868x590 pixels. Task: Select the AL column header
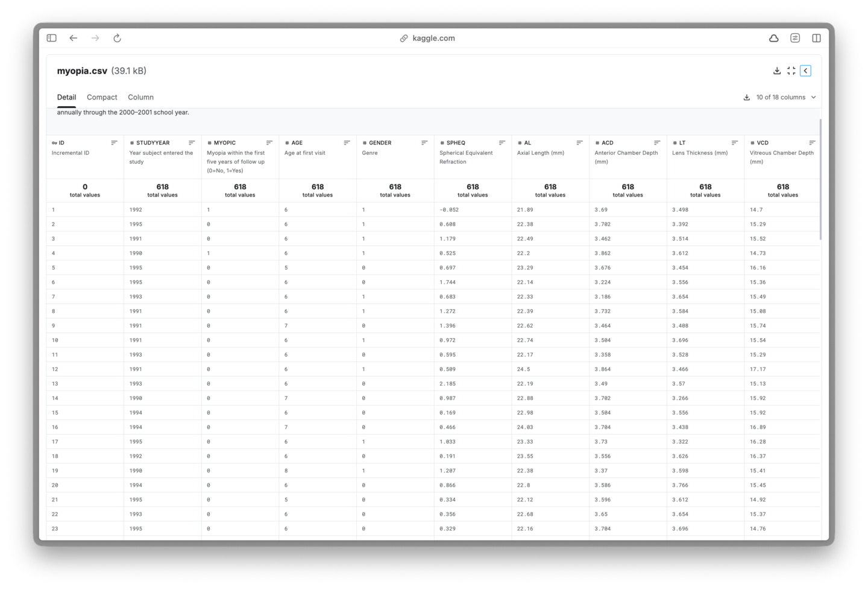click(x=527, y=143)
